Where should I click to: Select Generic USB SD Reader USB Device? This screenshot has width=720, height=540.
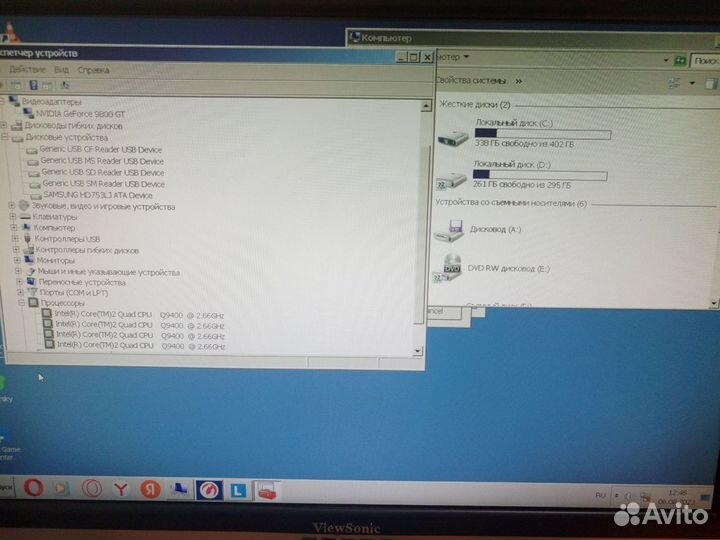click(x=103, y=172)
